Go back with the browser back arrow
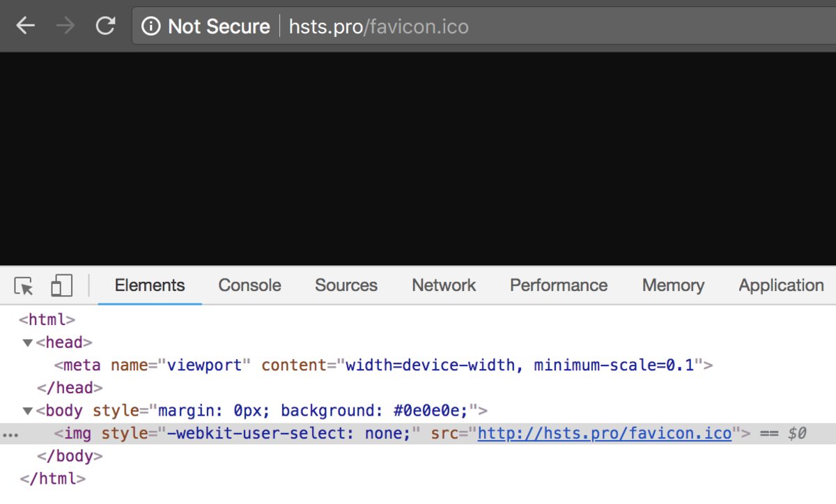 [x=26, y=26]
